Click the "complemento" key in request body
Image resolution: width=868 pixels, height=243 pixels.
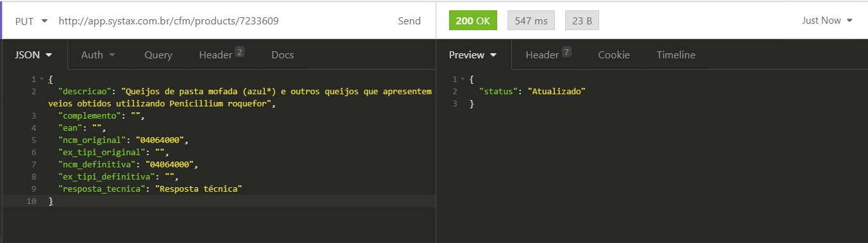[89, 116]
